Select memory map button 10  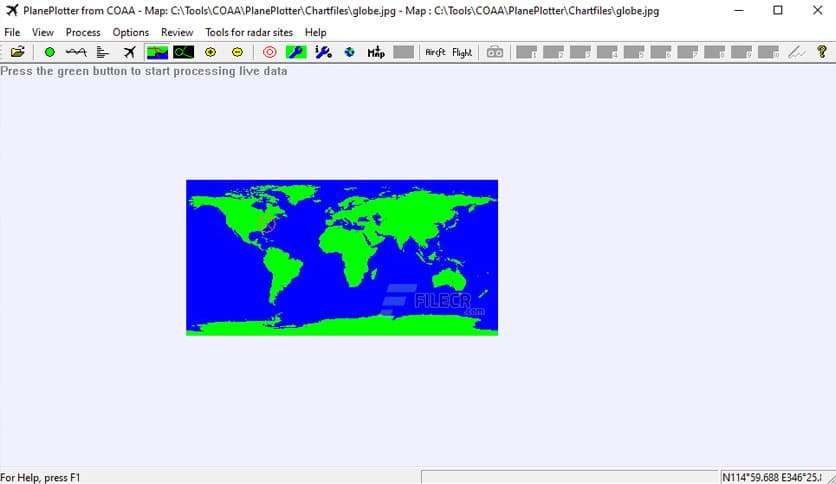(768, 52)
